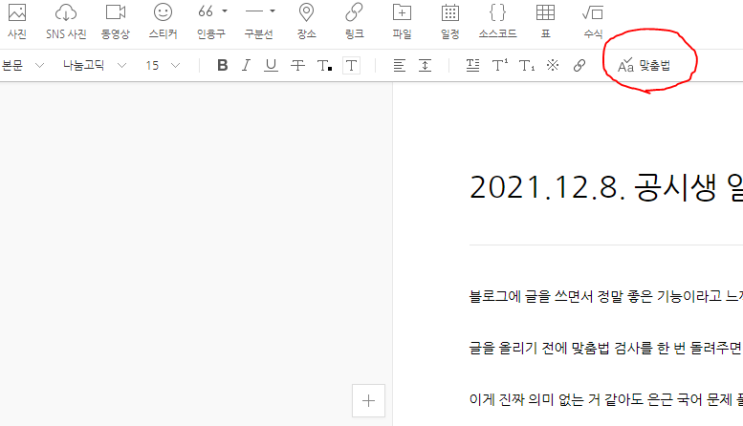Attach a file with the 파일 icon

tap(402, 20)
